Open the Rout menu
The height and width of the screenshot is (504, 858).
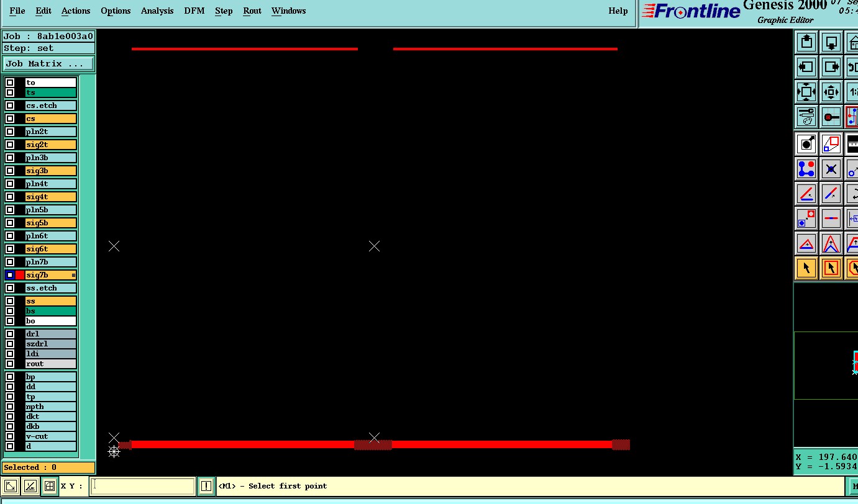click(252, 11)
